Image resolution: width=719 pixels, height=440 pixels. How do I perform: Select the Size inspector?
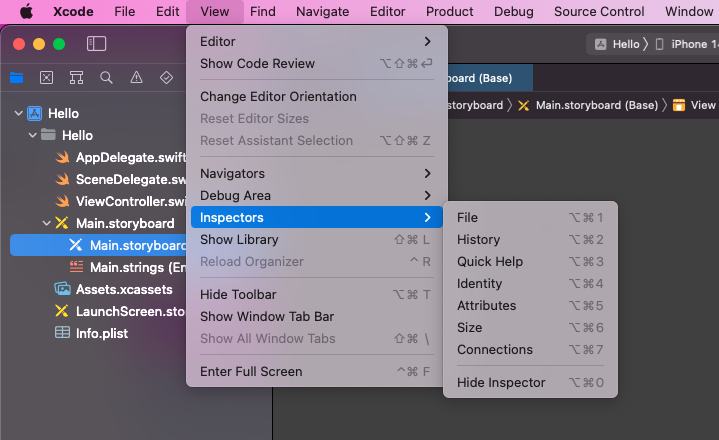coord(530,327)
